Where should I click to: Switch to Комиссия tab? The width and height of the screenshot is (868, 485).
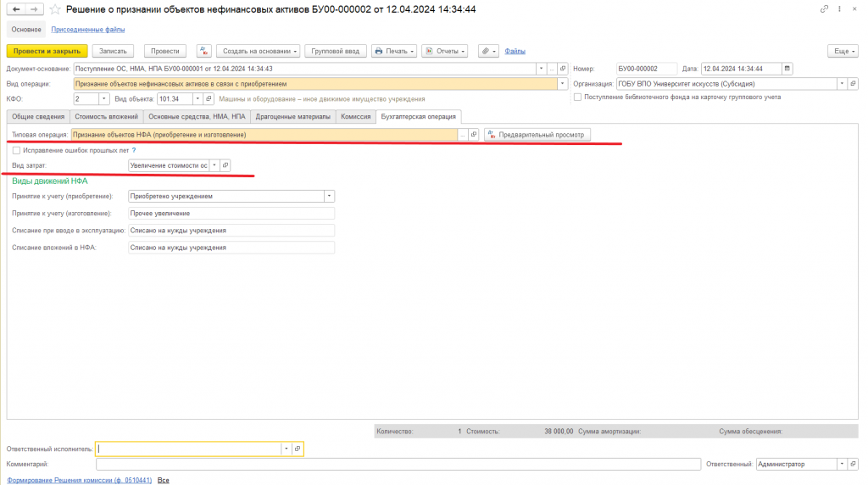(x=355, y=117)
